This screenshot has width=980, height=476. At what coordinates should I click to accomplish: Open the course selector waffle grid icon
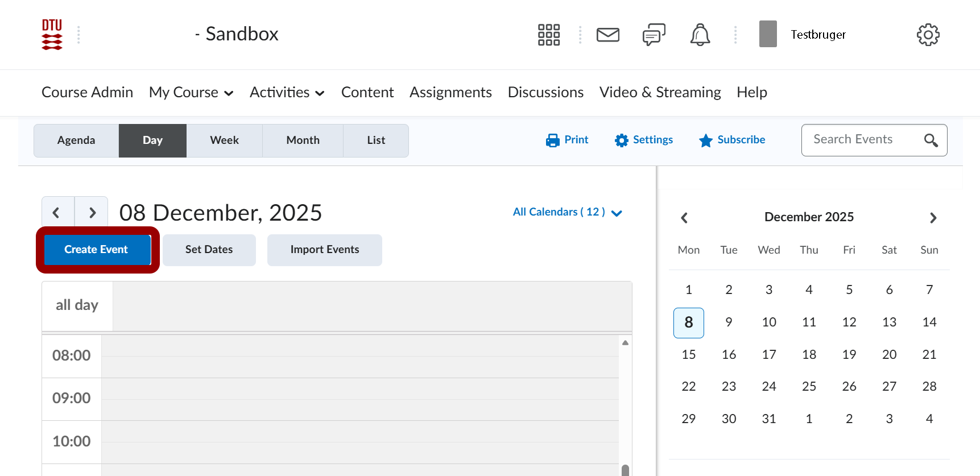click(x=548, y=35)
